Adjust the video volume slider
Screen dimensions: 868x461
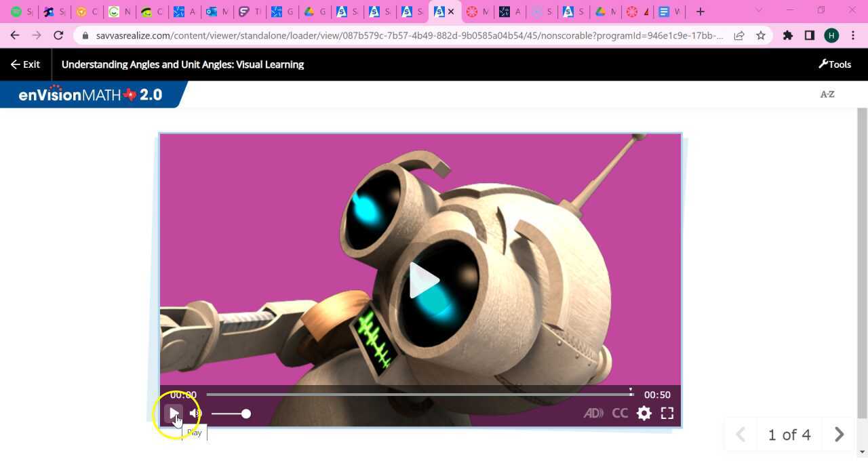click(231, 414)
